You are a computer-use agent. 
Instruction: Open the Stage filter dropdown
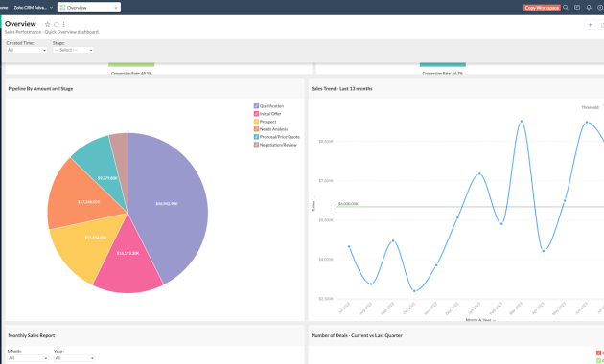pos(73,50)
